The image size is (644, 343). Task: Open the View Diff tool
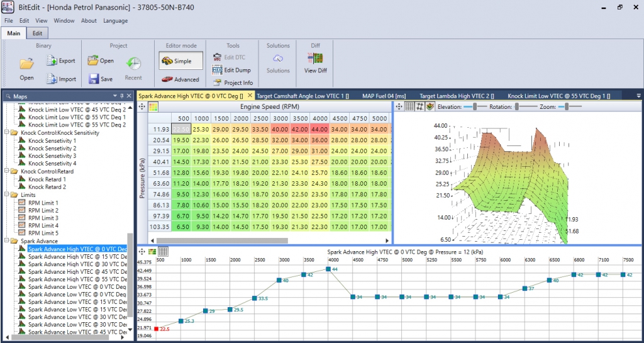point(315,59)
